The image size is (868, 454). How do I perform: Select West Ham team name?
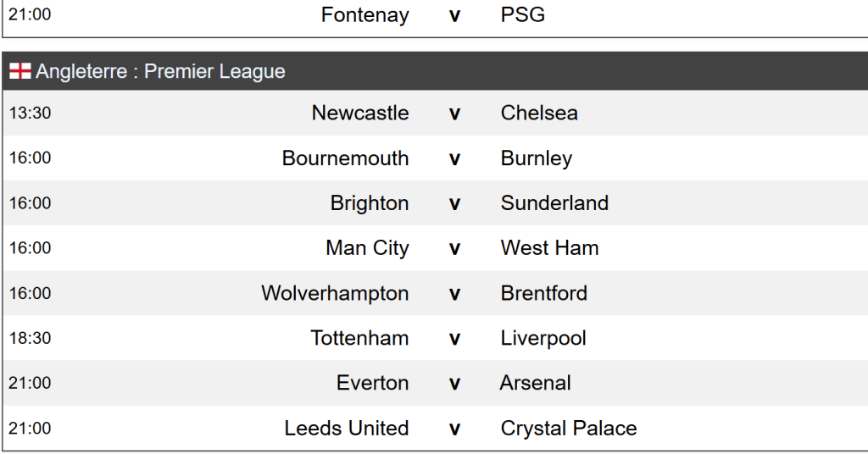click(549, 248)
